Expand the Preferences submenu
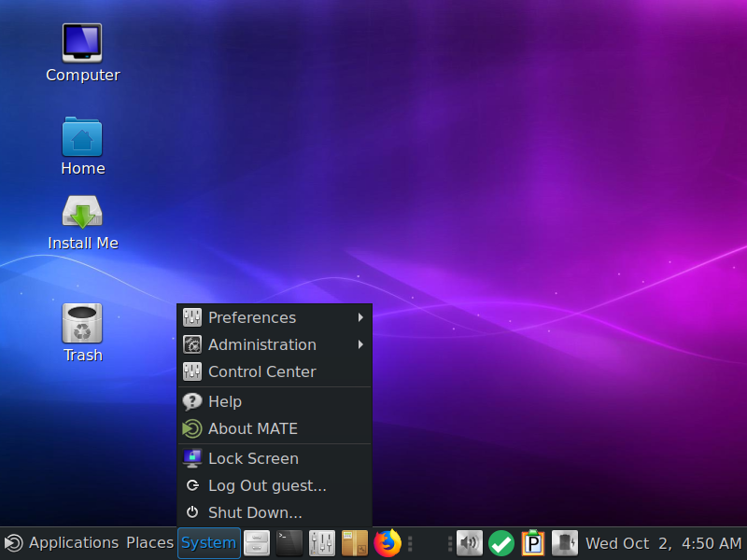 coord(274,317)
